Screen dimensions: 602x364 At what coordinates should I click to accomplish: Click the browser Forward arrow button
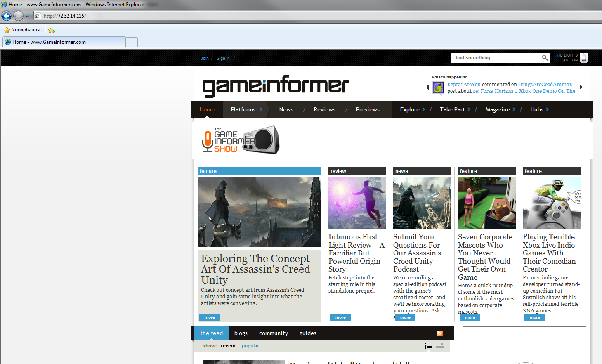click(18, 16)
